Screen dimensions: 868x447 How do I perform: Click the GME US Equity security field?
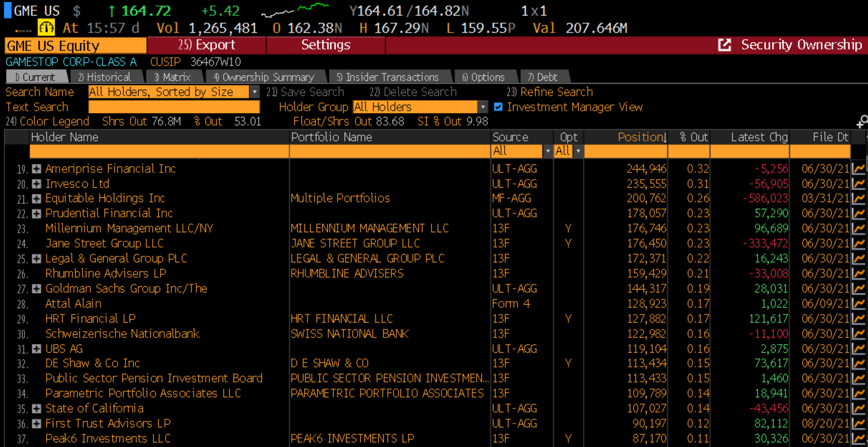point(75,46)
